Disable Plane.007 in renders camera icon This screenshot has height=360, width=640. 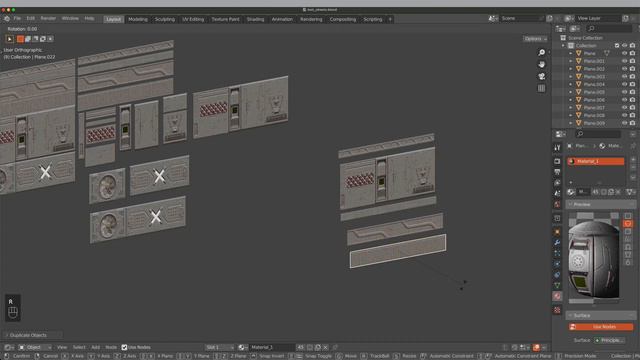coord(632,108)
